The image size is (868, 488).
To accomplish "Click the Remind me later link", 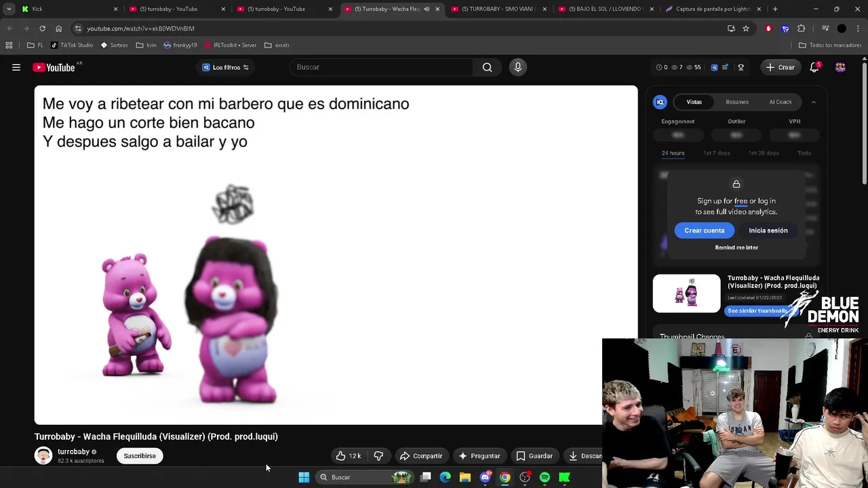I will 736,247.
